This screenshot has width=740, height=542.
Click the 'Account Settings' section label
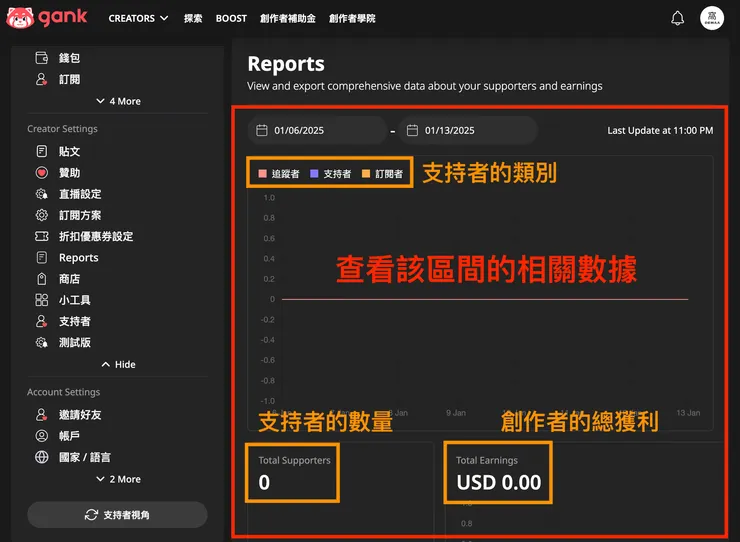click(64, 392)
